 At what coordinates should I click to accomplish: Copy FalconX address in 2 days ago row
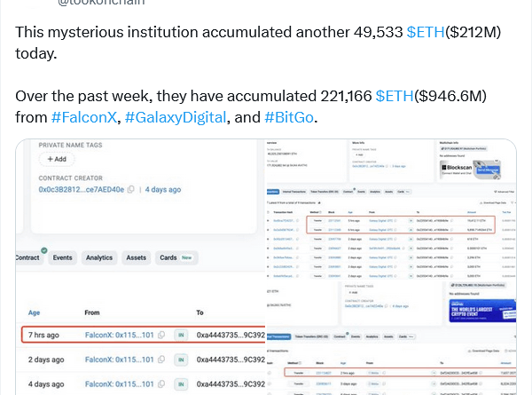tap(161, 360)
